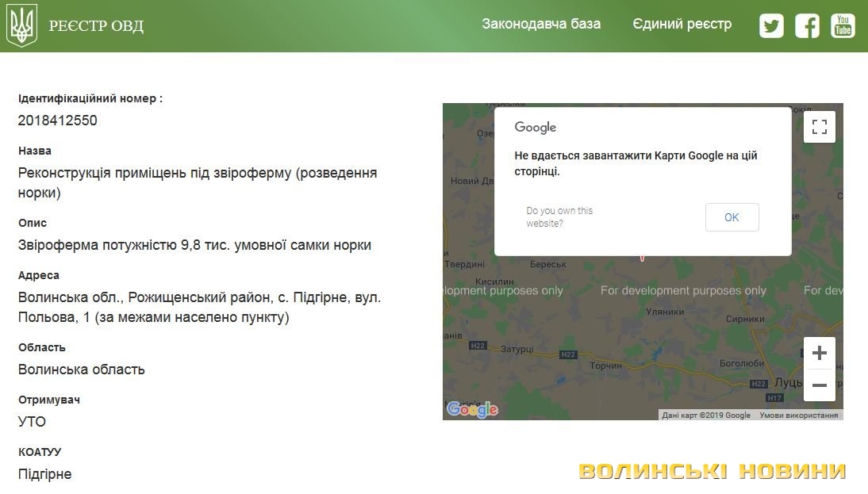
Task: Click the Затурці town label on map
Action: pos(517,348)
